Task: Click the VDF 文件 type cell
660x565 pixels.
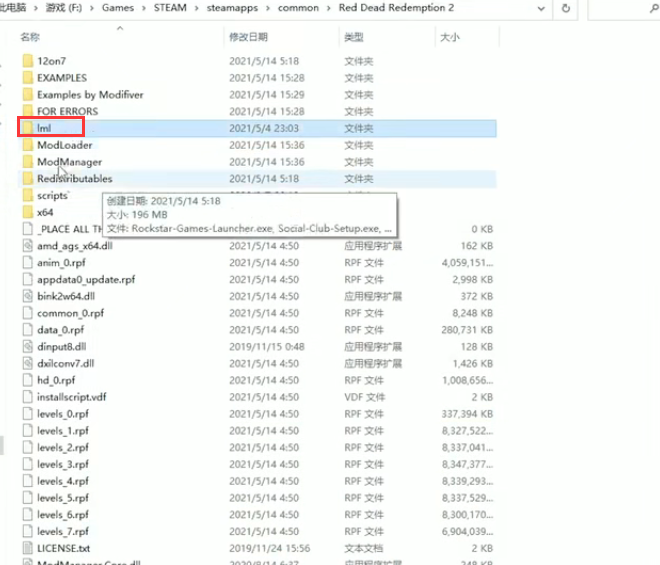Action: (365, 397)
